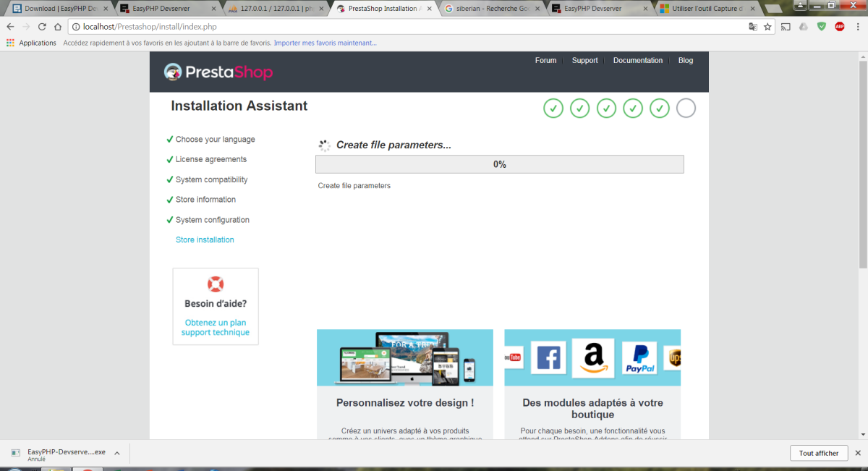Viewport: 868px width, 471px height.
Task: Open Obtenez un plan support technique link
Action: (216, 328)
